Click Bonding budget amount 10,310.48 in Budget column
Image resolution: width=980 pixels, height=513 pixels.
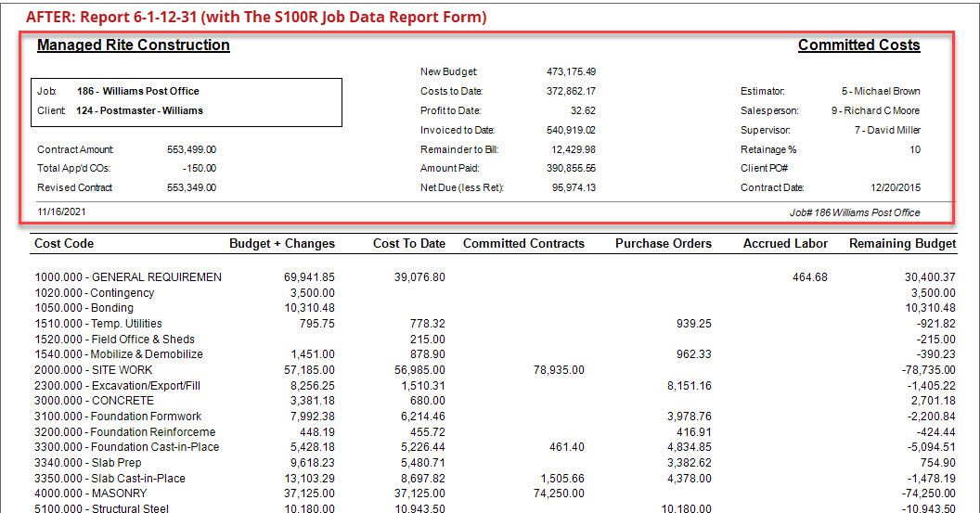(309, 307)
